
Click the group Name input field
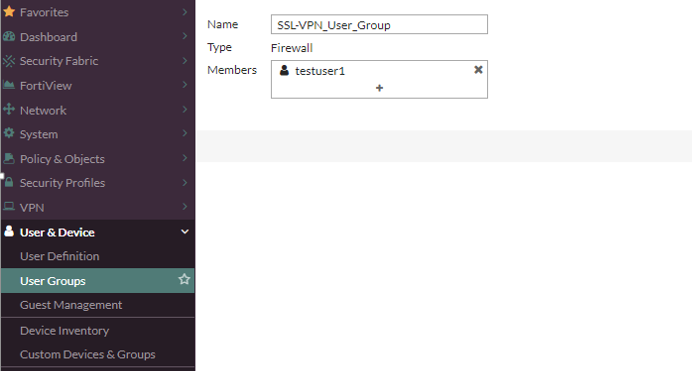click(x=379, y=24)
